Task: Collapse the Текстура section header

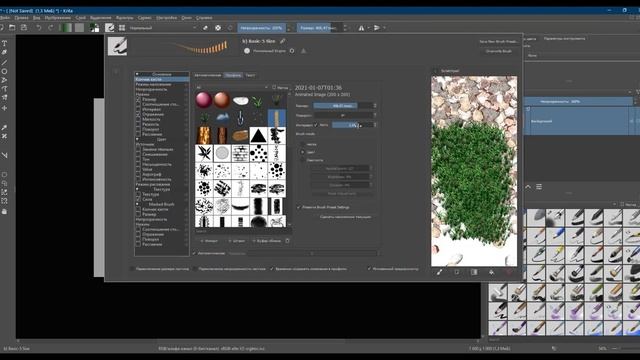Action: (137, 189)
